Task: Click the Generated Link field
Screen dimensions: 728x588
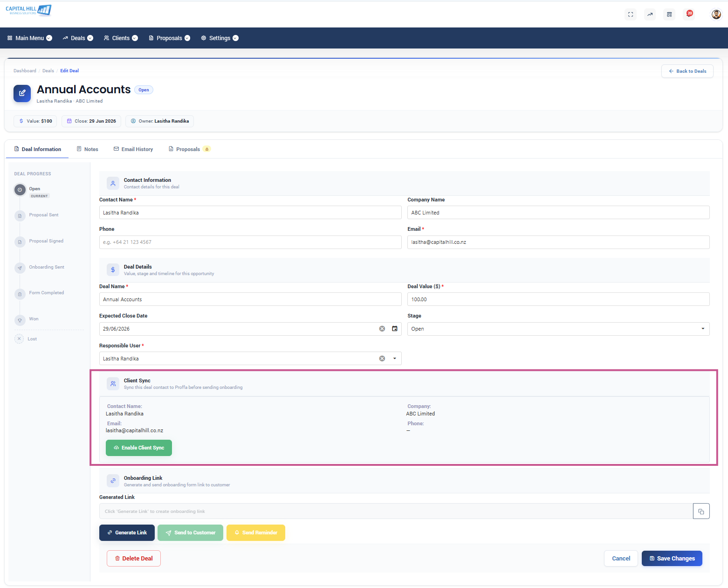Action: point(396,511)
